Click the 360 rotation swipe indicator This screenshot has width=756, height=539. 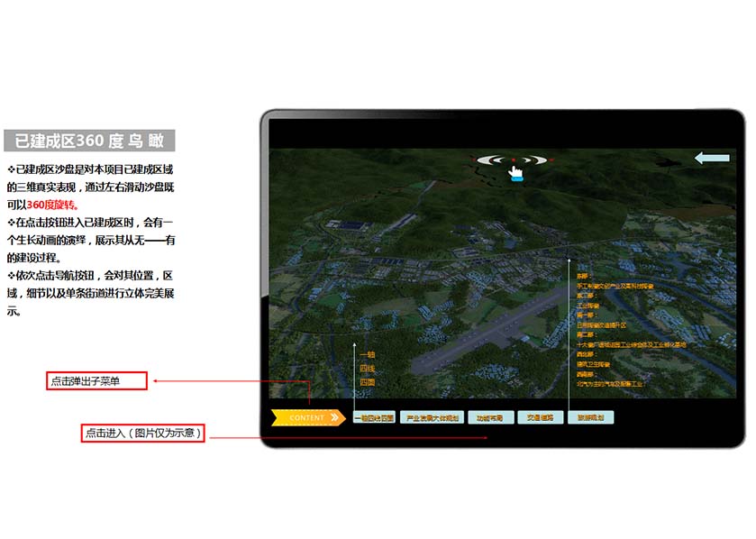[x=513, y=160]
